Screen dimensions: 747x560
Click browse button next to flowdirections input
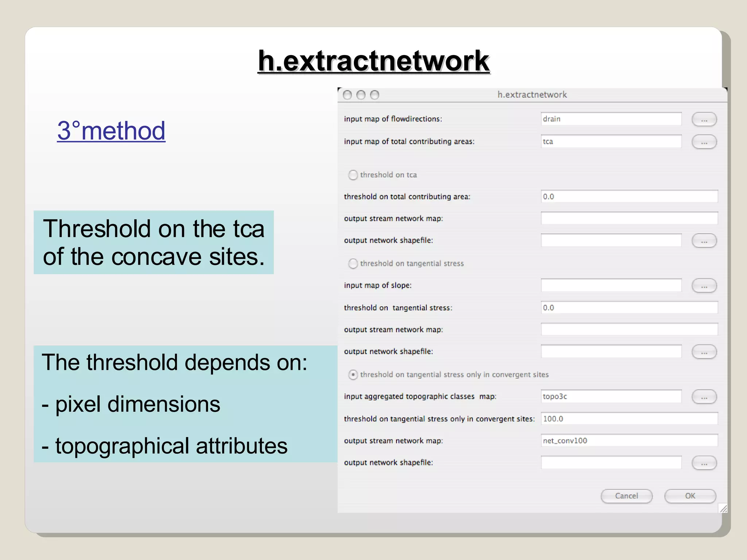pyautogui.click(x=704, y=119)
